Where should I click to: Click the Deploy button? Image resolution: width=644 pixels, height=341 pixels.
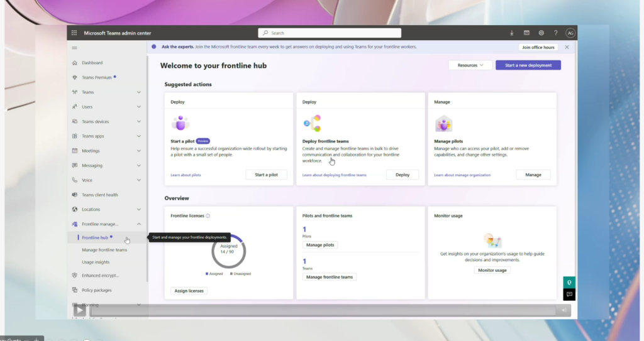coord(402,175)
